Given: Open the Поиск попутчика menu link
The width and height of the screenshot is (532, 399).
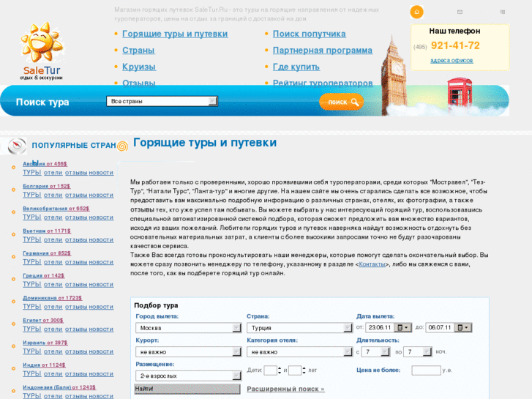Looking at the screenshot, I should pyautogui.click(x=310, y=34).
